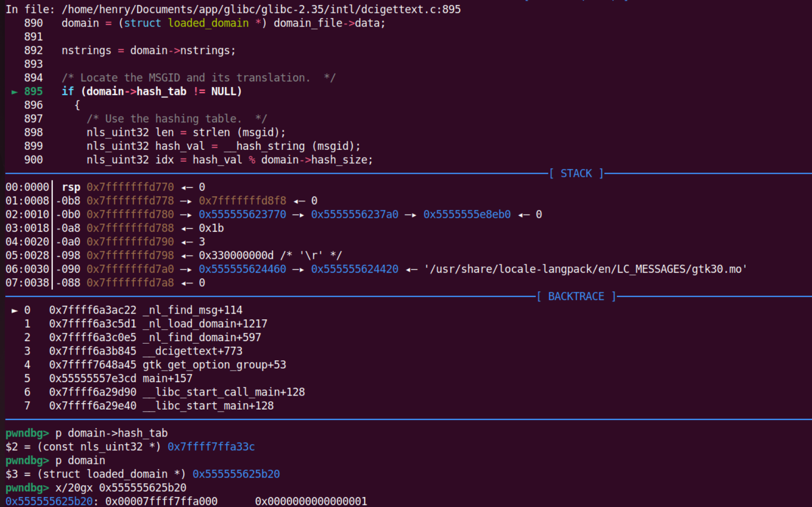Click pointer value 0x555555623770 in the stack
Screen dimensions: 812x507
242,215
